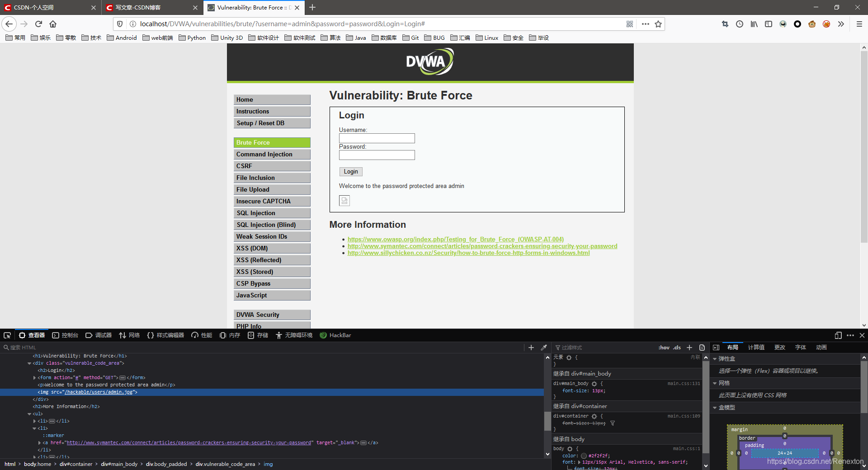
Task: Switch to 控制台 console tab
Action: coord(65,335)
